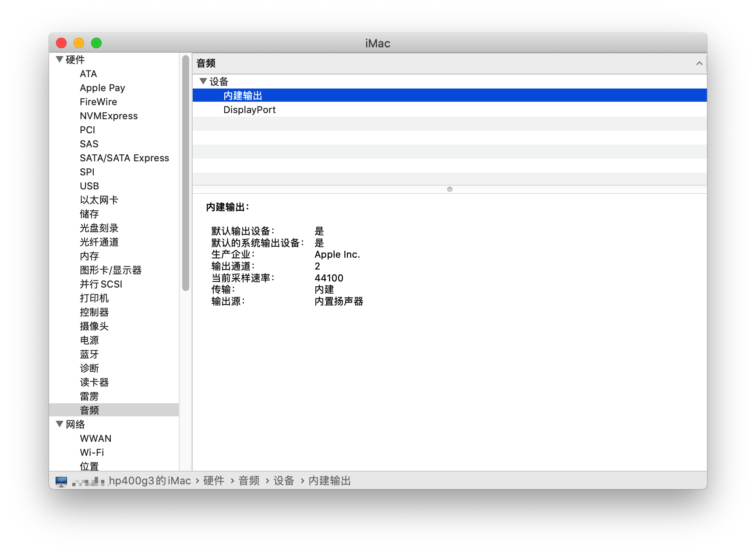The image size is (756, 554).
Task: Select 雷雳 Thunderbolt entry
Action: click(x=89, y=396)
